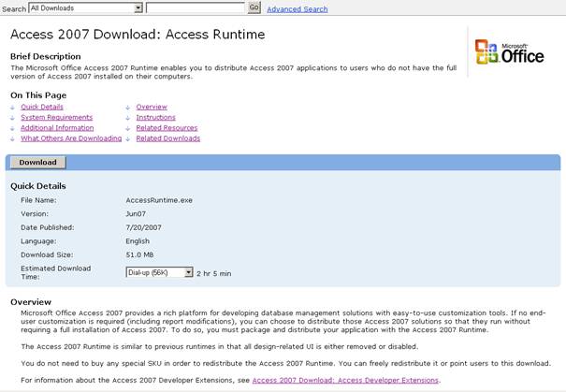This screenshot has width=566, height=392.
Task: Click the Overview section heading
Action: coord(31,302)
